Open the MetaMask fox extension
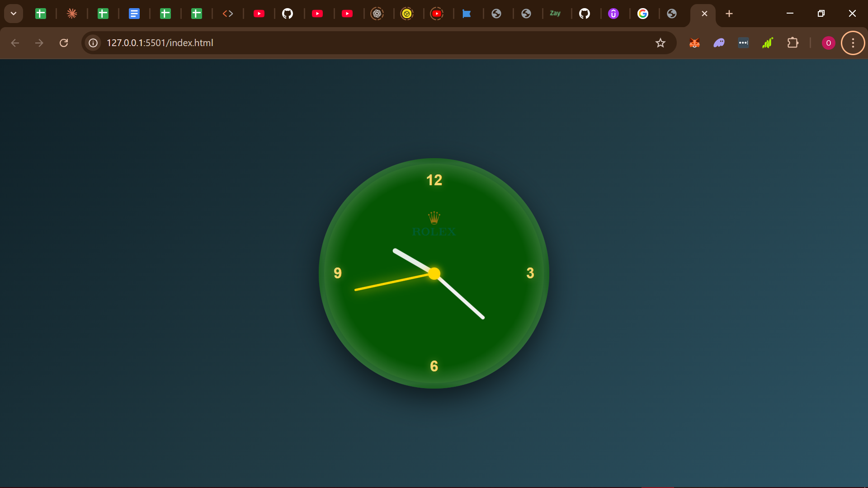 click(695, 43)
